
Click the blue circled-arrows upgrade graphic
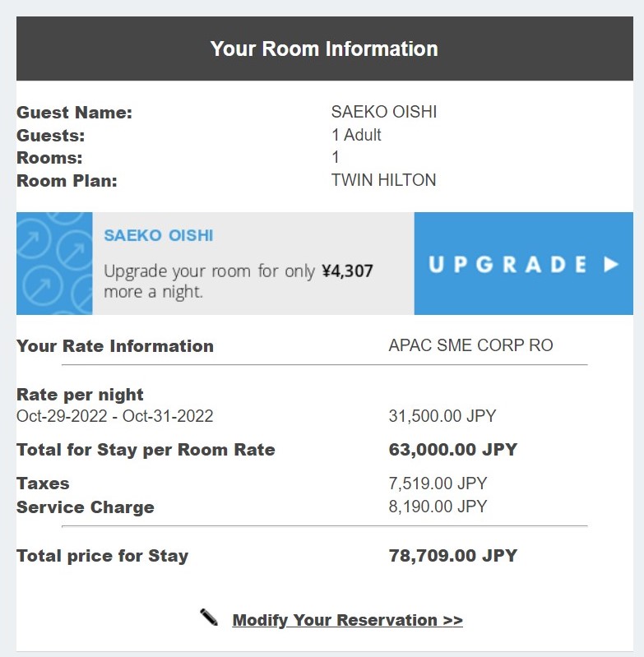click(54, 263)
